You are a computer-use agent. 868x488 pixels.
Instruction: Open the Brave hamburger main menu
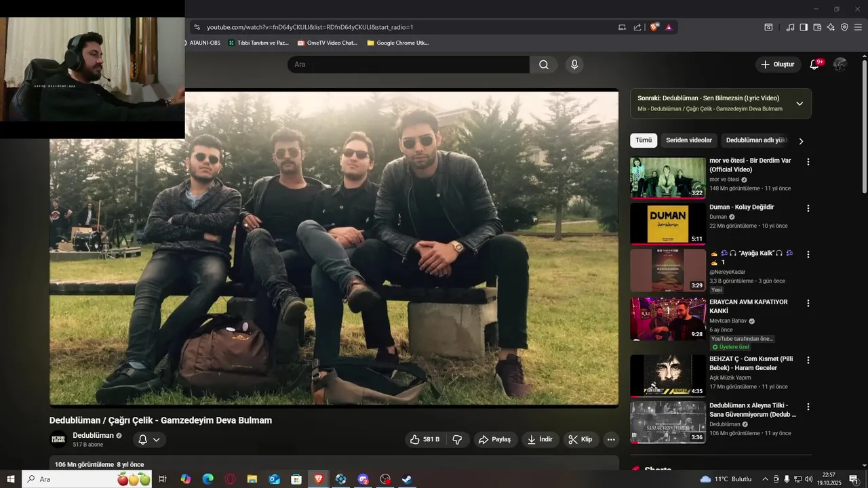pos(858,27)
